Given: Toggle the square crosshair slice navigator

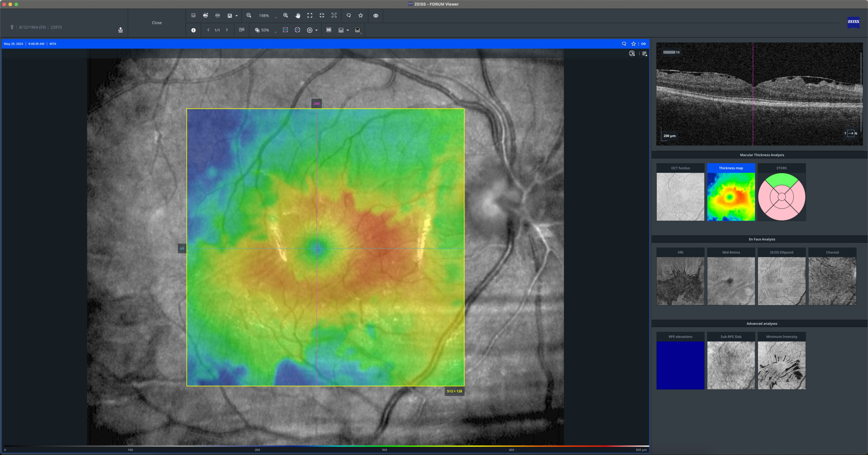Looking at the screenshot, I should coord(285,30).
